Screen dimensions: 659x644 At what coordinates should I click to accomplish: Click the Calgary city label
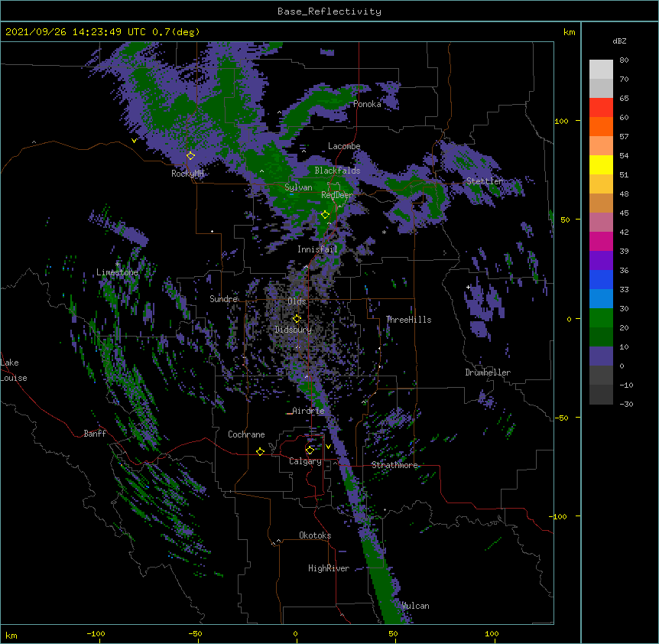click(x=305, y=461)
